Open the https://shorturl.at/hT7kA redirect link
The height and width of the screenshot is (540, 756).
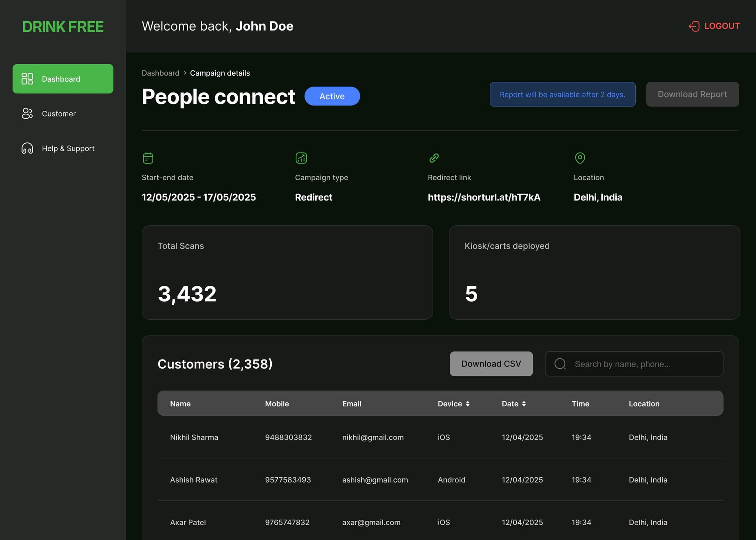pos(484,197)
